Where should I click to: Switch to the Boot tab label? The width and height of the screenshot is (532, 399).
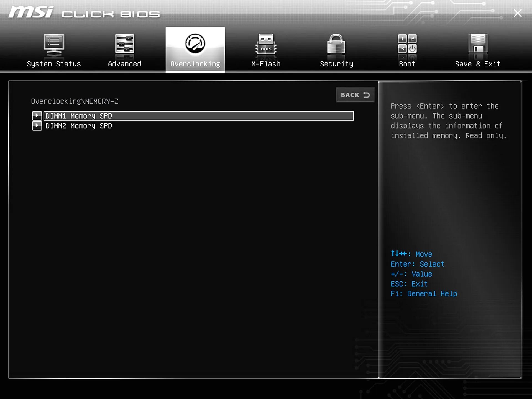coord(407,64)
